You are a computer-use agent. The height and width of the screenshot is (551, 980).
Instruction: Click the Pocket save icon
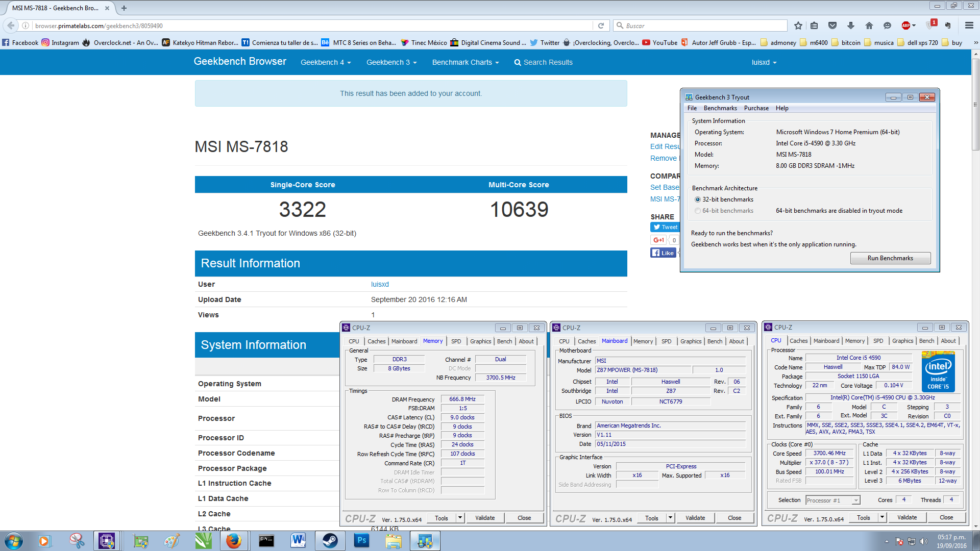point(832,26)
